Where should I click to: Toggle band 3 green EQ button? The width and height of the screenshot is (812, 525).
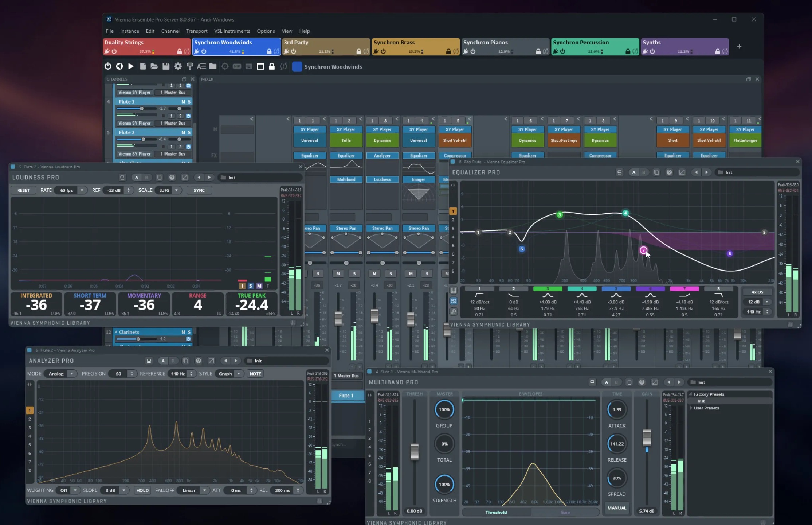tap(548, 289)
